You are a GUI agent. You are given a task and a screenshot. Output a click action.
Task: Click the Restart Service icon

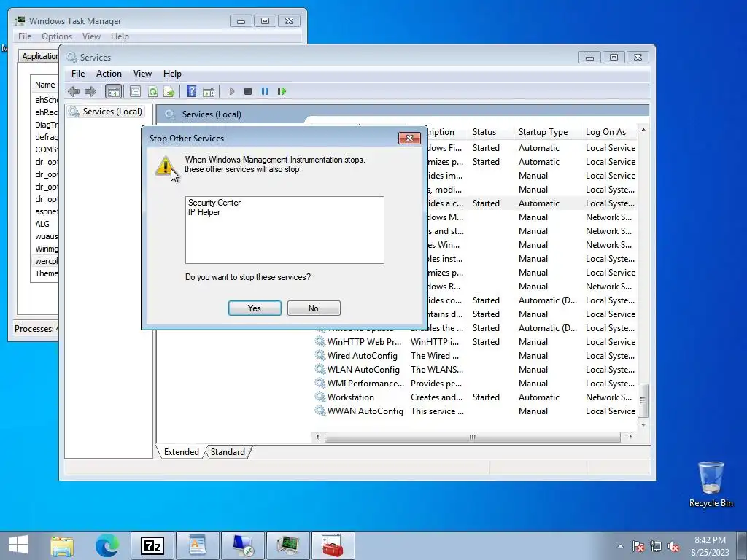tap(282, 91)
